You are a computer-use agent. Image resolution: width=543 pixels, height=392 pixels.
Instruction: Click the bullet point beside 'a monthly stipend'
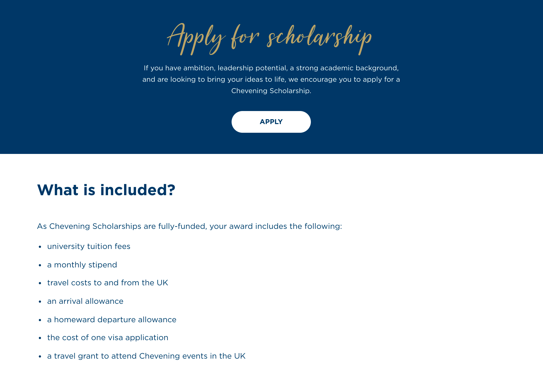(x=40, y=265)
